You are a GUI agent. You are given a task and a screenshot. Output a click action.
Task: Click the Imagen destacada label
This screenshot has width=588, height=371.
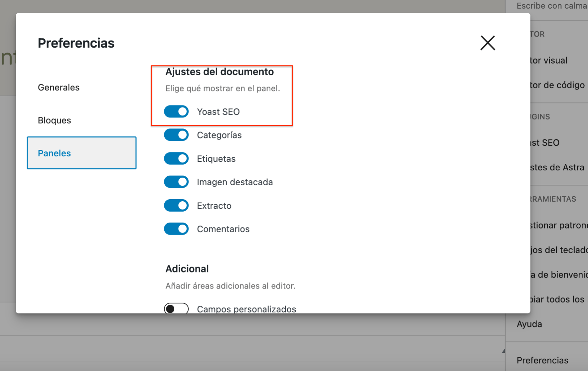click(235, 182)
